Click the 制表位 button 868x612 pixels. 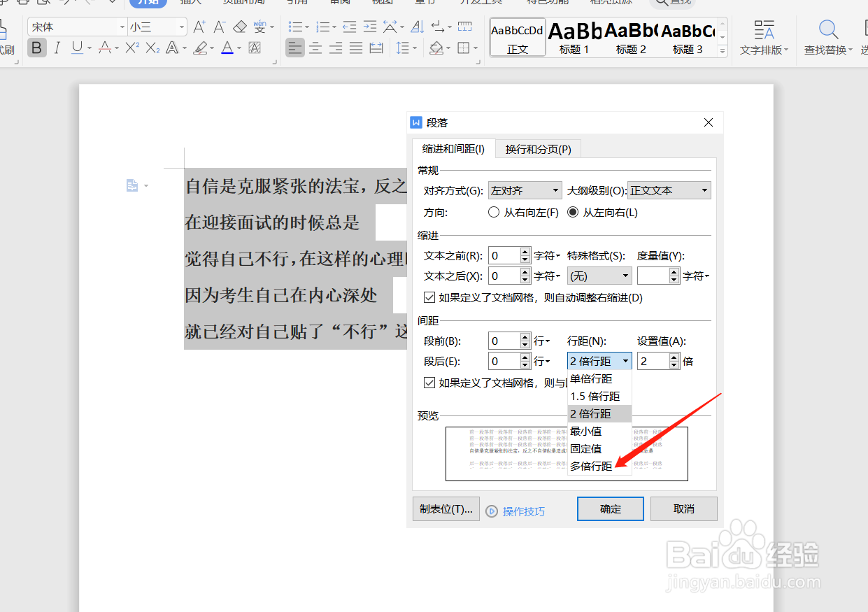446,510
